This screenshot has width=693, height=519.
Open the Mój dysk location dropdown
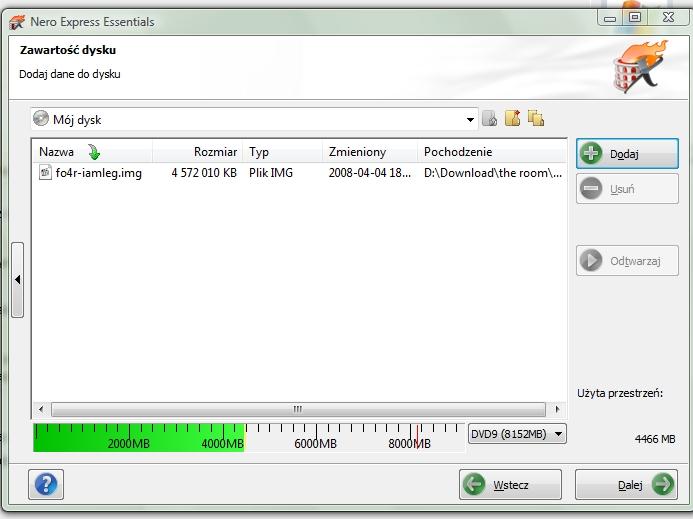click(470, 120)
